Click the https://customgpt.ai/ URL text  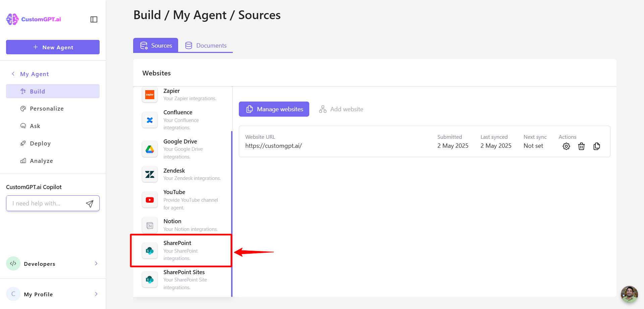(273, 146)
